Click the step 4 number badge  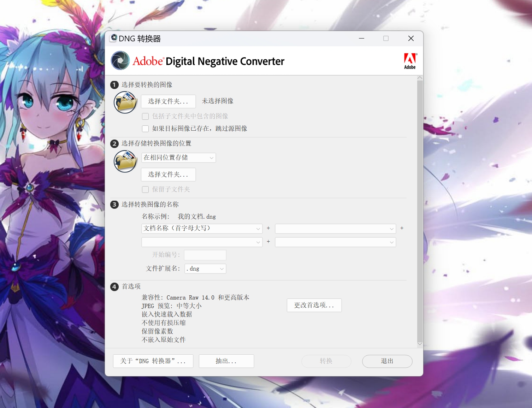pyautogui.click(x=114, y=287)
